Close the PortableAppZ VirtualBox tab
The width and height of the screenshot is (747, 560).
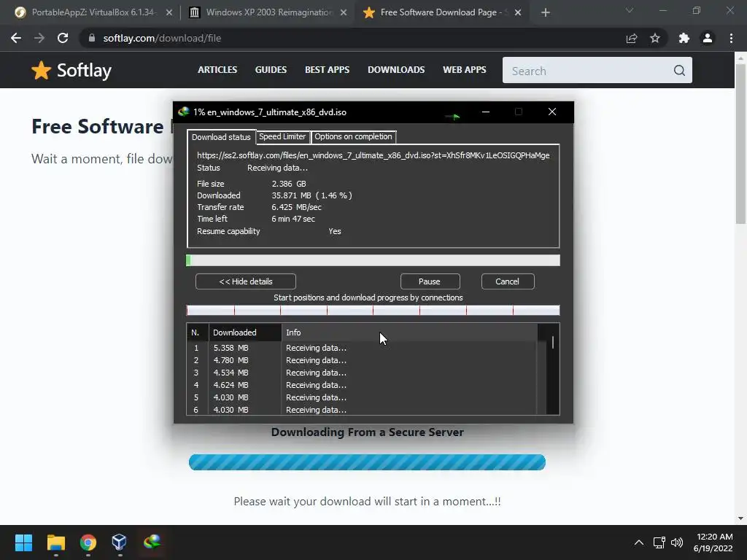pyautogui.click(x=169, y=12)
